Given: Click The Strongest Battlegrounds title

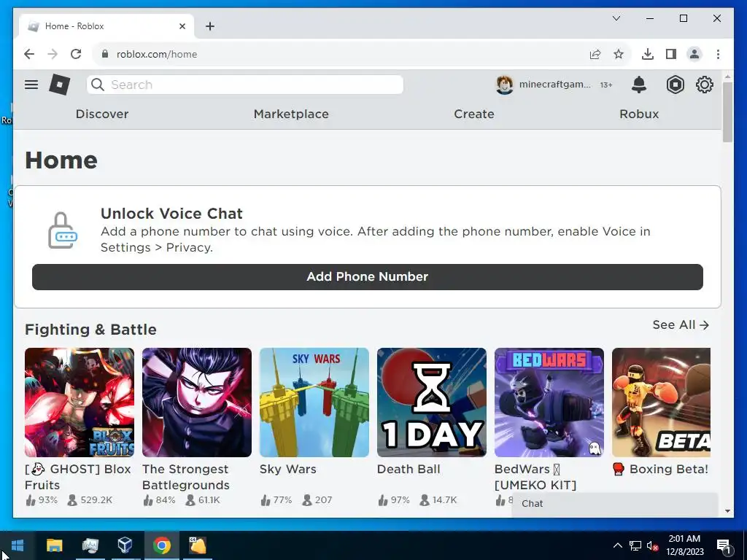Looking at the screenshot, I should point(186,477).
